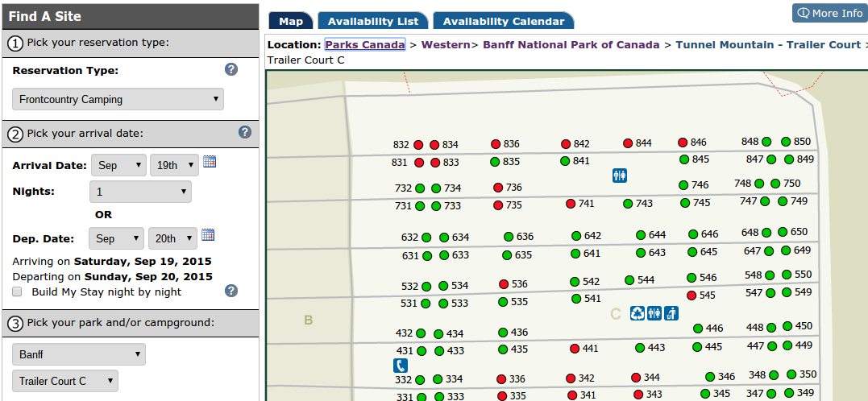This screenshot has width=868, height=401.
Task: Enable Build My Stay night by night
Action: tap(17, 291)
